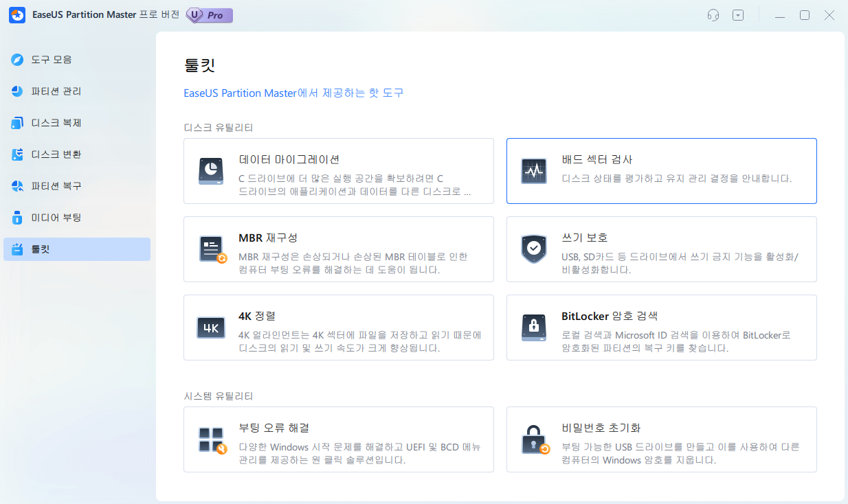Click the 4K Alignment (4K 정렬) icon

(x=212, y=328)
